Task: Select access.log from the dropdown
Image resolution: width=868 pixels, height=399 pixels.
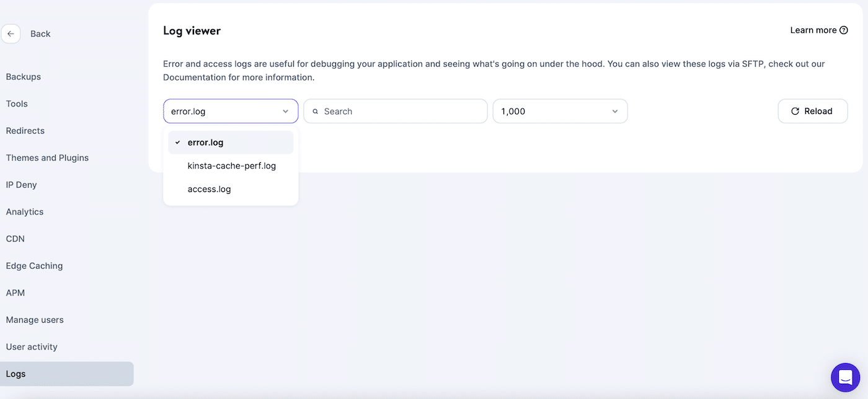Action: [209, 189]
